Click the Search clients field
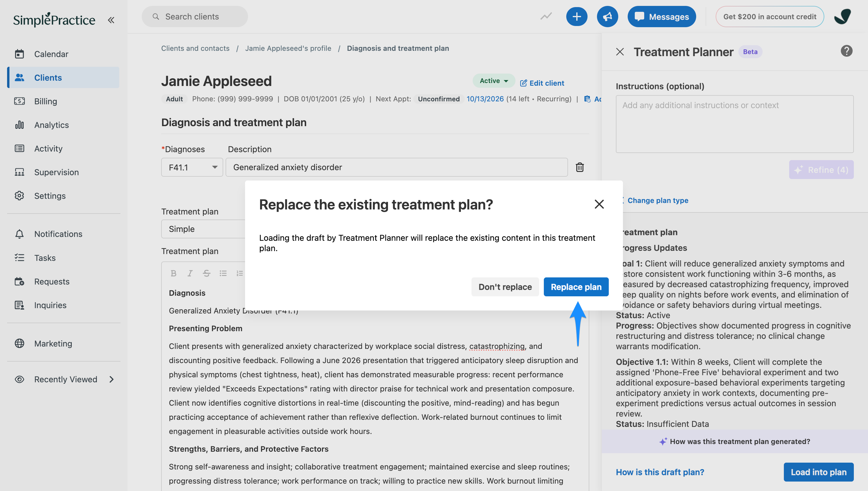 coord(195,17)
